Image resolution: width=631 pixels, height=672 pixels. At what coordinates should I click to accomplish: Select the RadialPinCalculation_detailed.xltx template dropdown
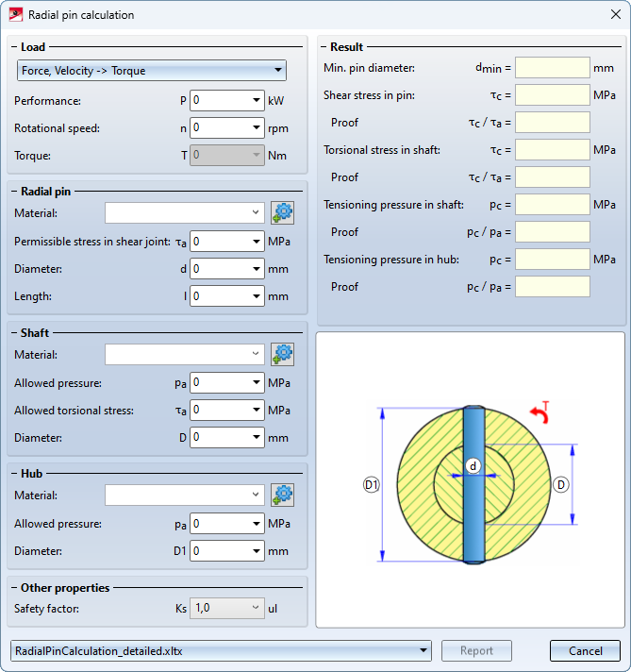tap(220, 650)
